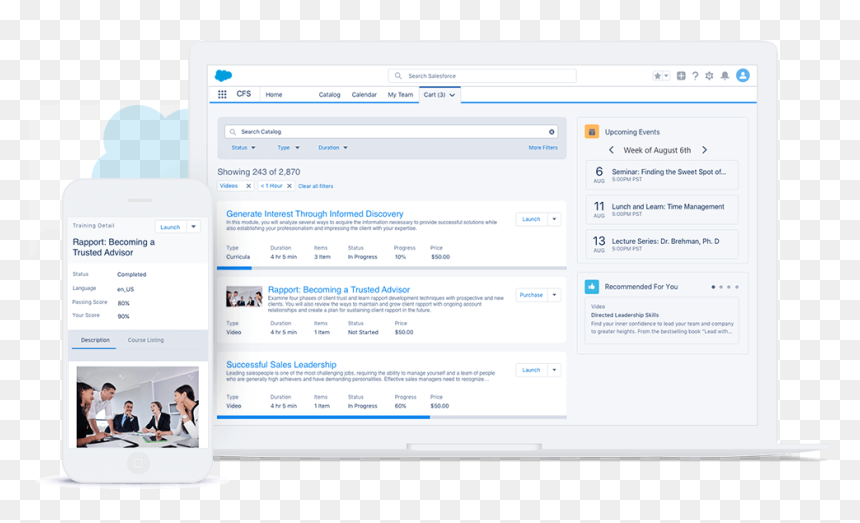860x523 pixels.
Task: Select third Recommended For You carousel dot
Action: click(728, 287)
